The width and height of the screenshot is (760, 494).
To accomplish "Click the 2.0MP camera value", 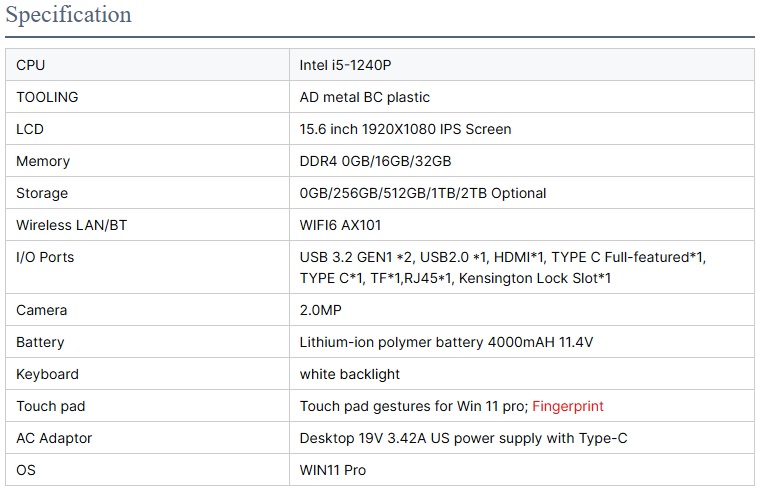I will pos(321,310).
